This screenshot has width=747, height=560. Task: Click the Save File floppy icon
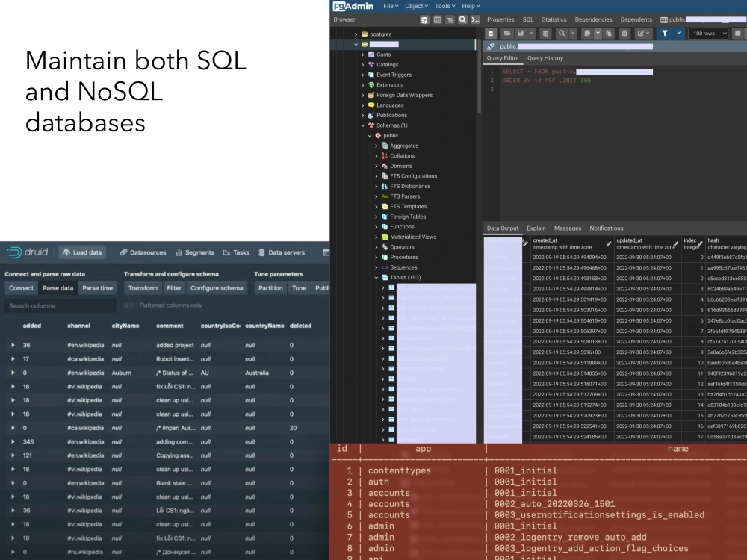pos(520,34)
